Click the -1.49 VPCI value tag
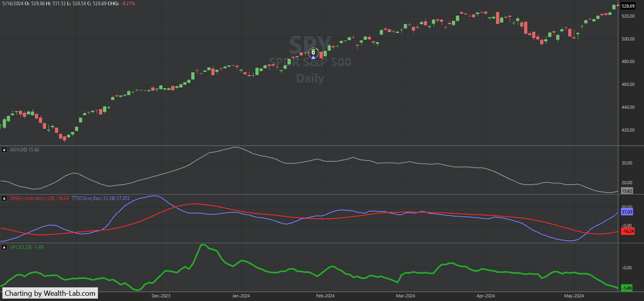This screenshot has height=301, width=644. 627,288
